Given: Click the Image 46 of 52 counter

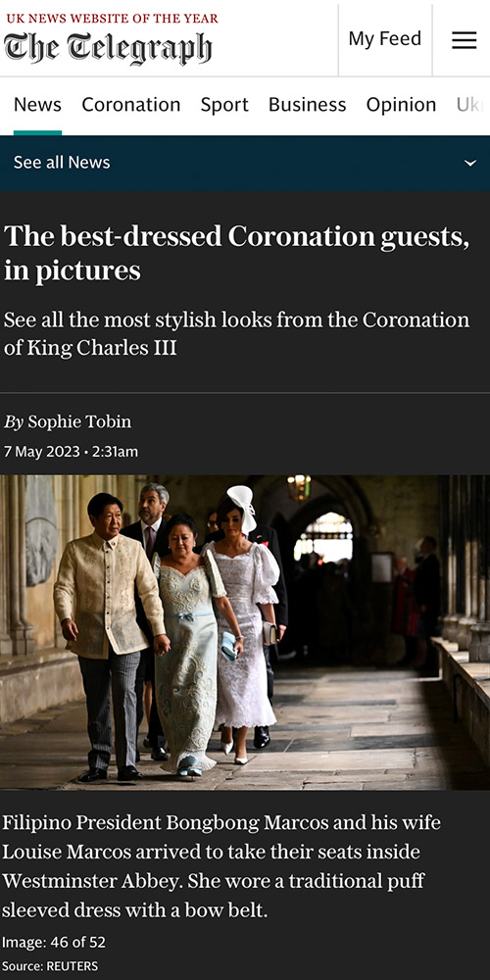Looking at the screenshot, I should tap(54, 942).
